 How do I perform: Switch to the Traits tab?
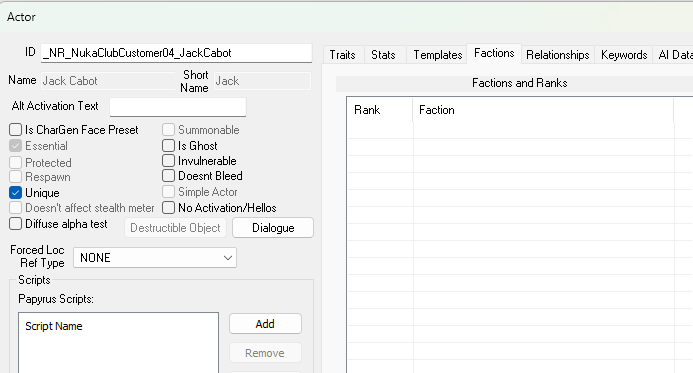point(343,55)
